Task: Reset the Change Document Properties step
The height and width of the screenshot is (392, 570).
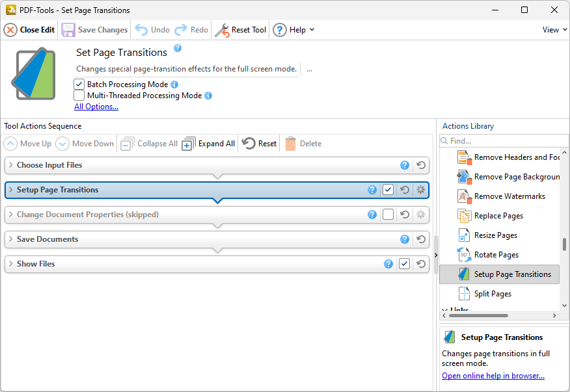Action: (x=405, y=215)
